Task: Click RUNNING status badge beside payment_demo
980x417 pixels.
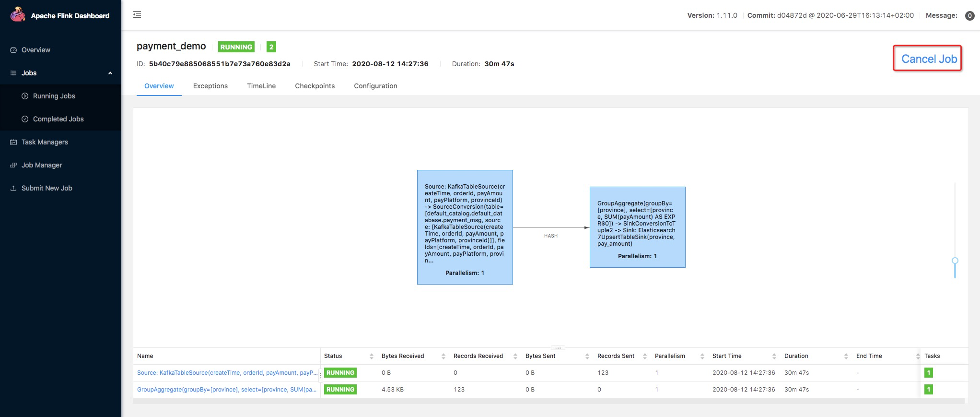Action: (236, 47)
